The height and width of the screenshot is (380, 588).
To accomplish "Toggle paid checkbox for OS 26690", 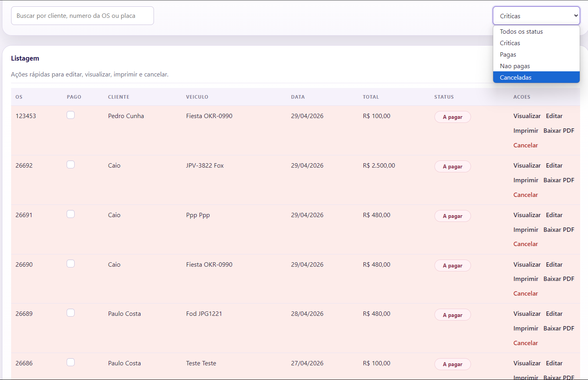I will point(71,264).
